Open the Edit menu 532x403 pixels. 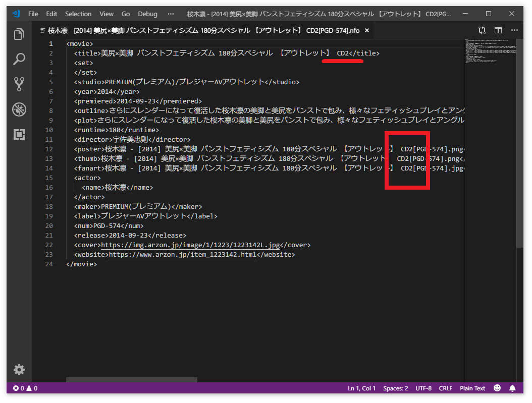(x=51, y=14)
